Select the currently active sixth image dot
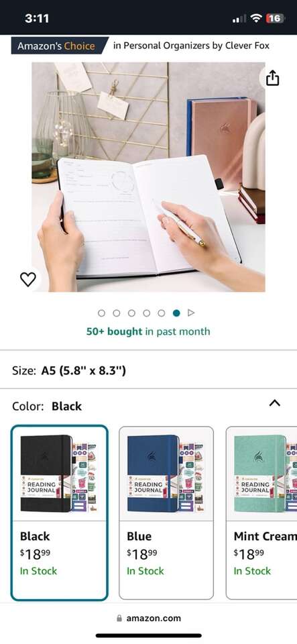The image size is (297, 644). (176, 313)
